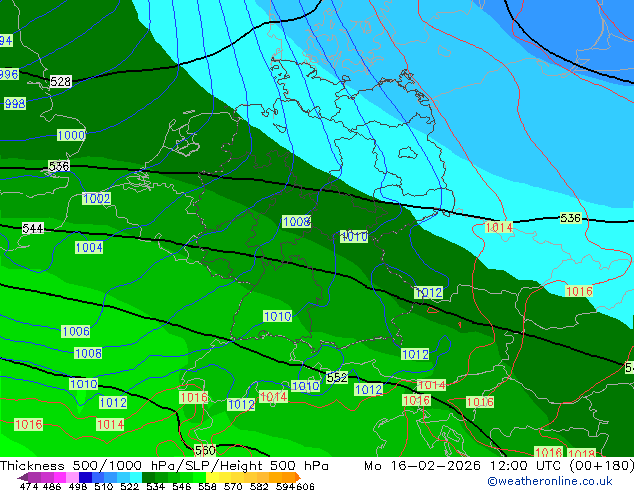Click the map title starting with Thickness 500/1000 hPa
The width and height of the screenshot is (634, 490).
[164, 466]
